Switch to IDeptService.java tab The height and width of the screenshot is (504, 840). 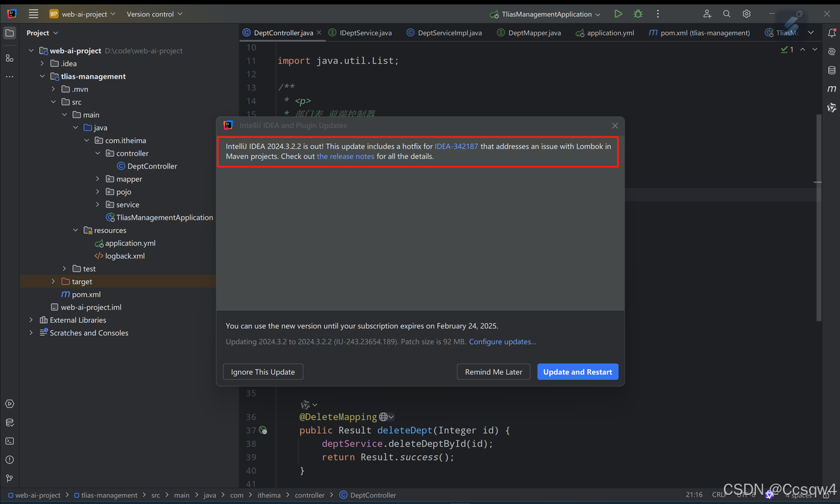point(361,33)
